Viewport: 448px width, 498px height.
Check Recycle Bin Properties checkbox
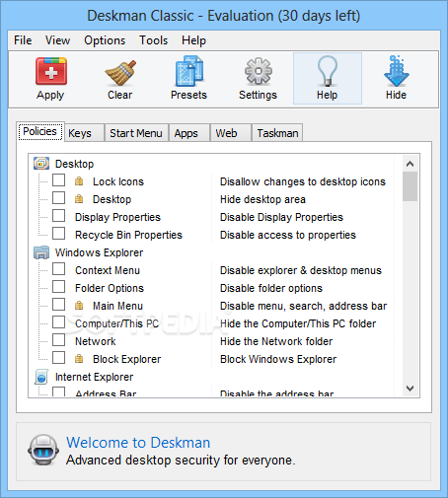58,234
